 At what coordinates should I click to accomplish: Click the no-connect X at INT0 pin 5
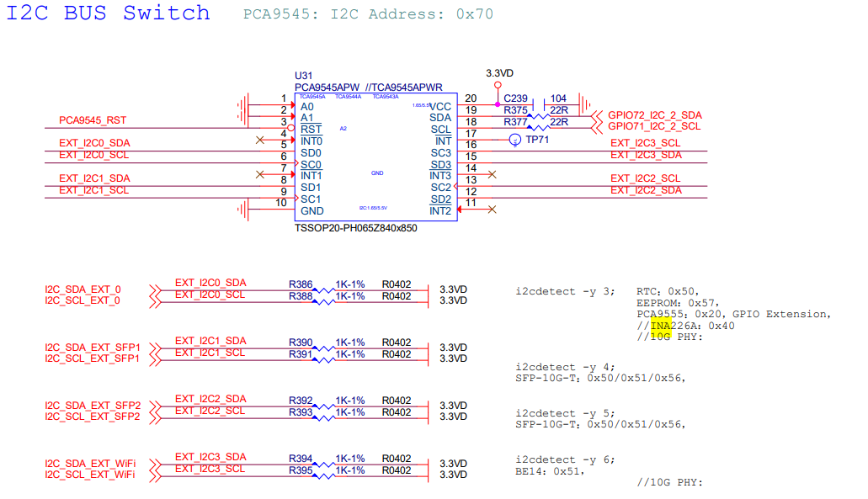(x=261, y=140)
